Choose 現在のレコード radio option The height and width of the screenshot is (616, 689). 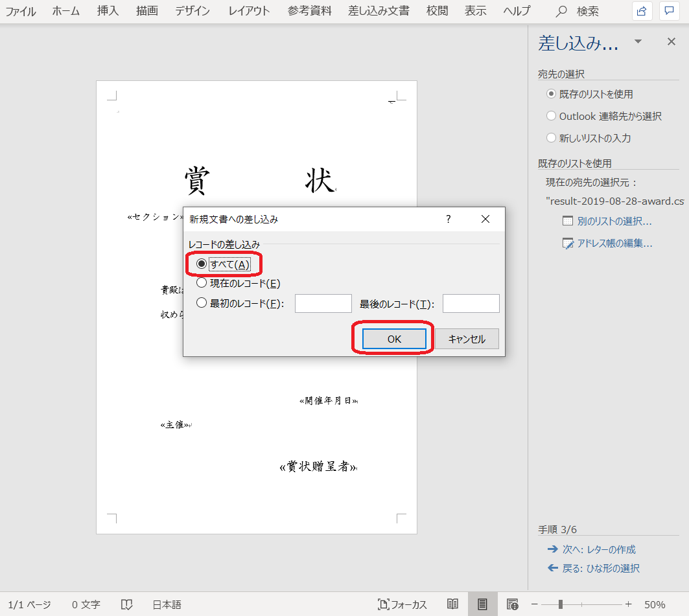(202, 283)
